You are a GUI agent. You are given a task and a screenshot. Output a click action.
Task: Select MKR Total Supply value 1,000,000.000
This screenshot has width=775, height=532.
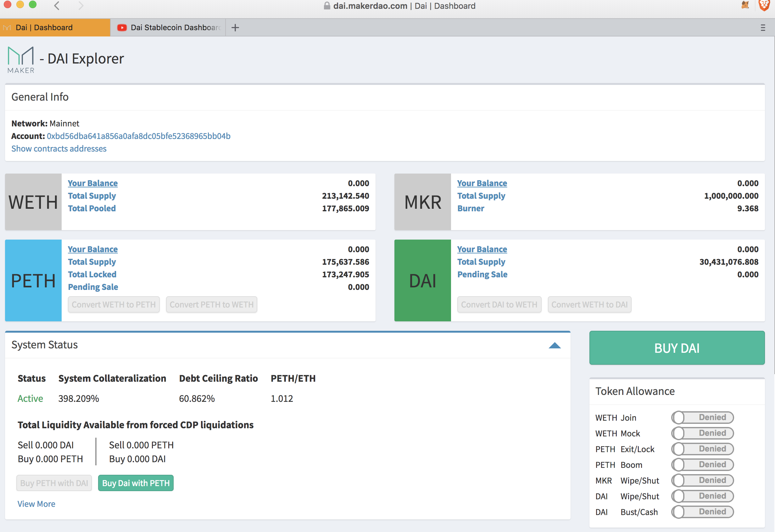(x=731, y=196)
